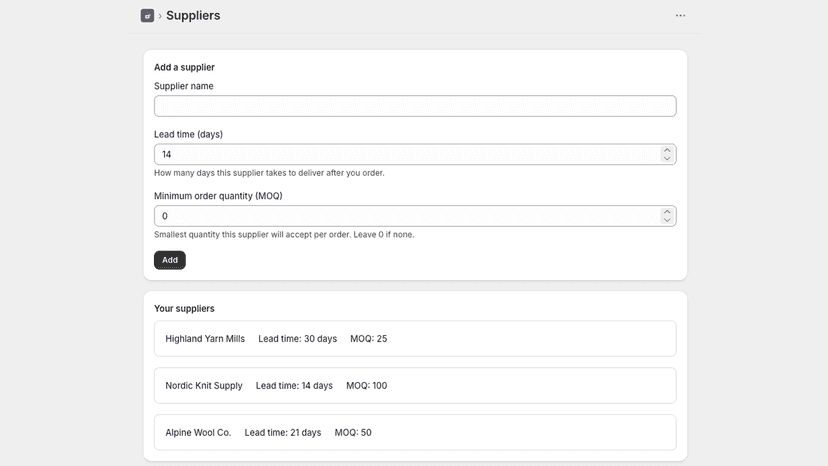
Task: Decrease lead time days with down arrow
Action: 667,159
